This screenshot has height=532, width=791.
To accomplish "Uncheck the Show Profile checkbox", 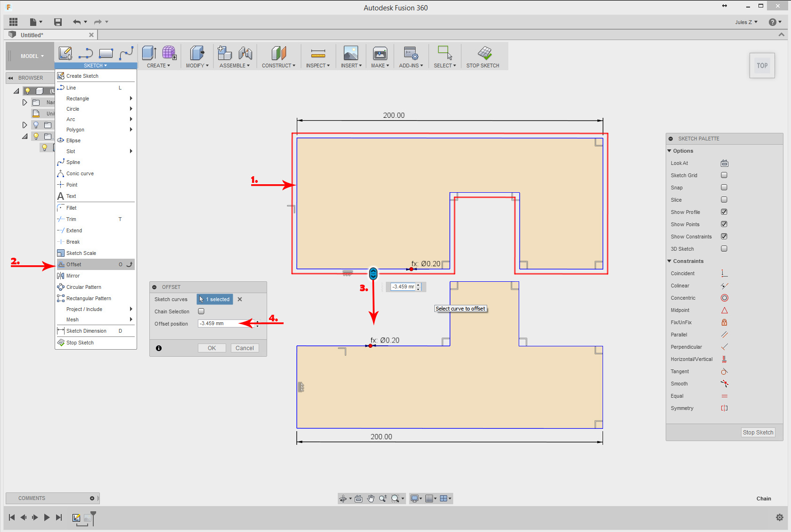I will point(724,212).
